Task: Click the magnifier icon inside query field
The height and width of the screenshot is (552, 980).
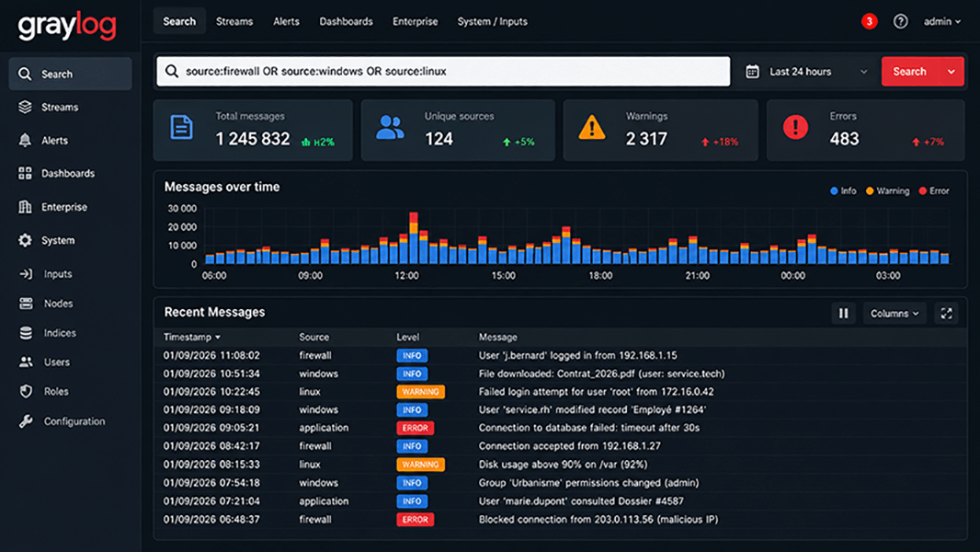Action: (172, 71)
